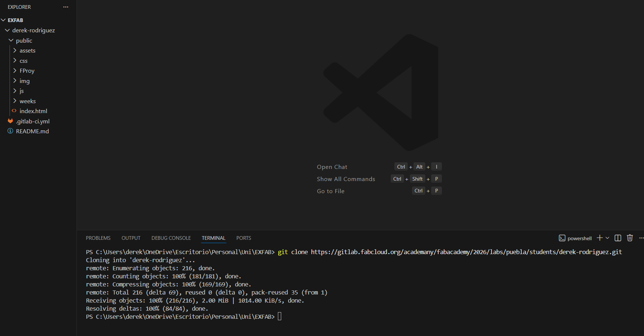This screenshot has width=644, height=336.
Task: Click the powershell terminal icon
Action: click(562, 238)
